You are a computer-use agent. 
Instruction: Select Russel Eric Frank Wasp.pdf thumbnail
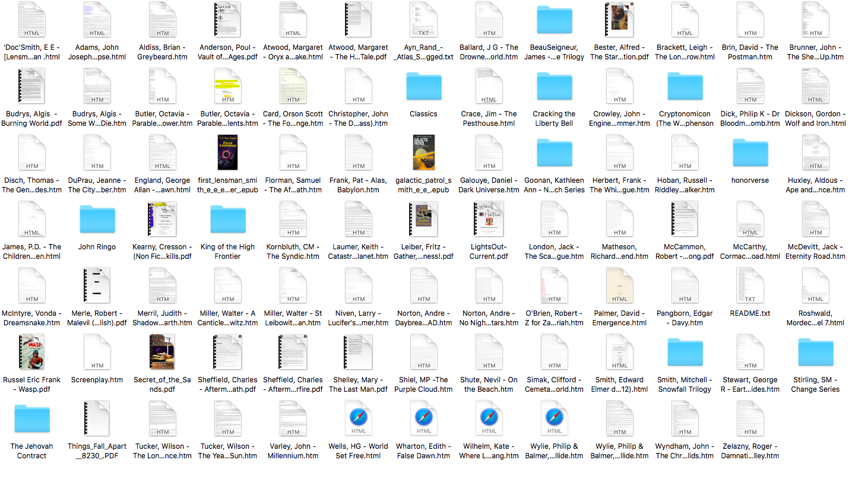point(32,352)
